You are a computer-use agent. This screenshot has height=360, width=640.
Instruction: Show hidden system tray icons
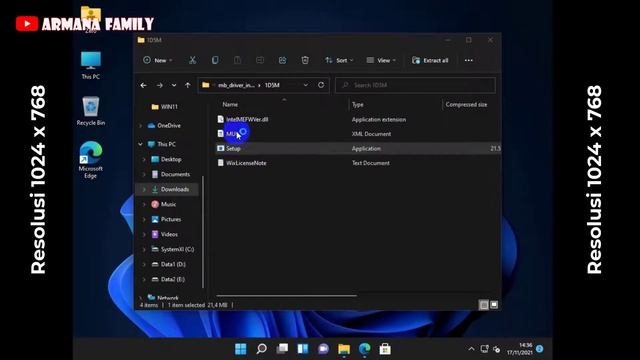[x=471, y=349]
